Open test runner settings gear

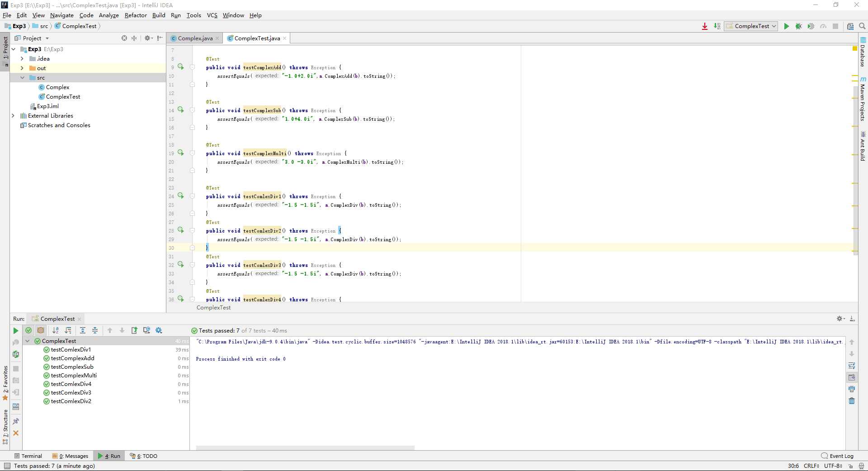pos(159,331)
